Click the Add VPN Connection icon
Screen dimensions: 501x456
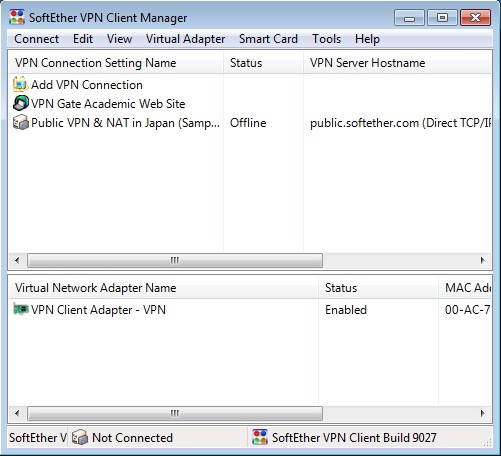click(x=20, y=84)
